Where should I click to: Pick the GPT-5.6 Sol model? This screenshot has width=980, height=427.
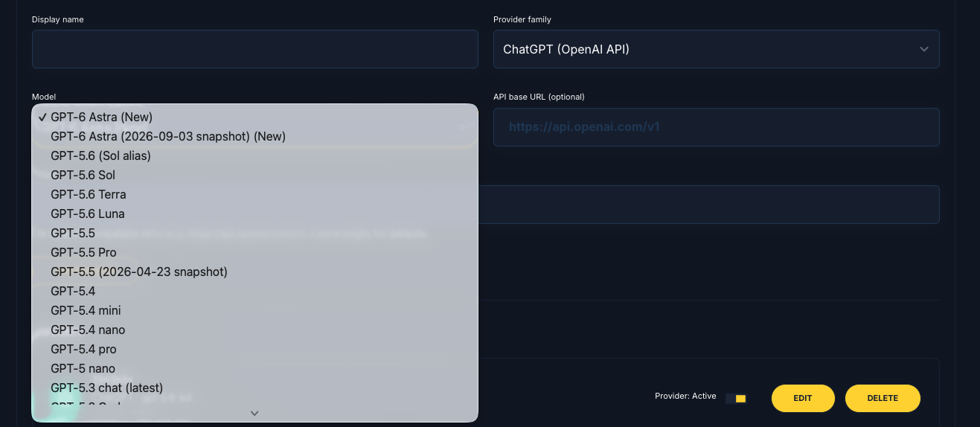tap(254, 175)
